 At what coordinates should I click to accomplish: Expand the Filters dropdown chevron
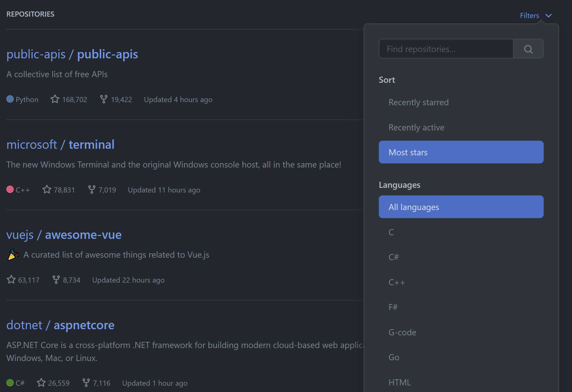(x=549, y=15)
